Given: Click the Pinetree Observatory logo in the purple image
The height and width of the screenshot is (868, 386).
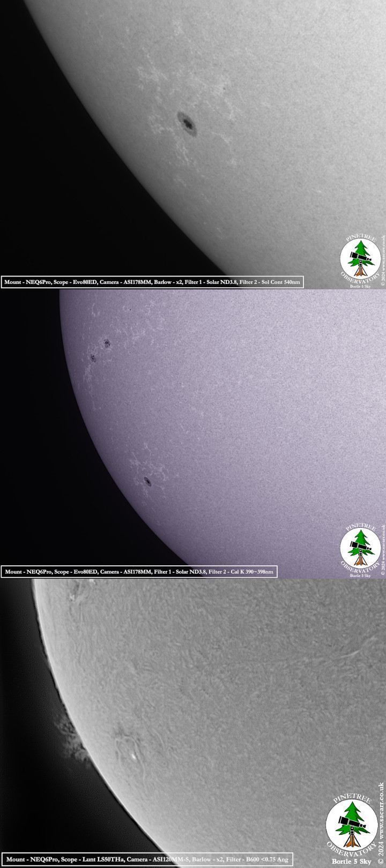Looking at the screenshot, I should point(360,549).
